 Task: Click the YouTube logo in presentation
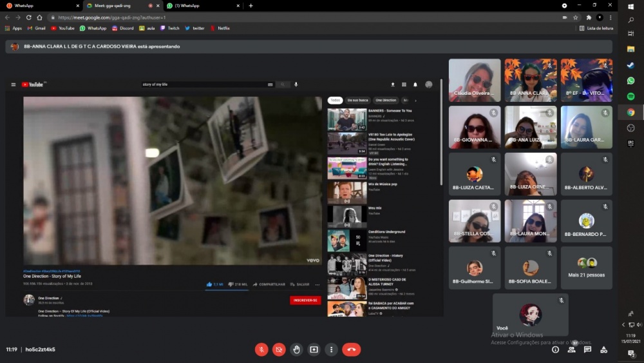pyautogui.click(x=32, y=84)
